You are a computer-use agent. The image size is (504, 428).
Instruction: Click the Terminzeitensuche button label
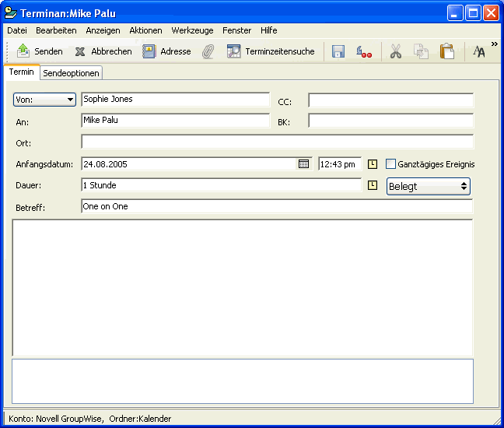280,51
